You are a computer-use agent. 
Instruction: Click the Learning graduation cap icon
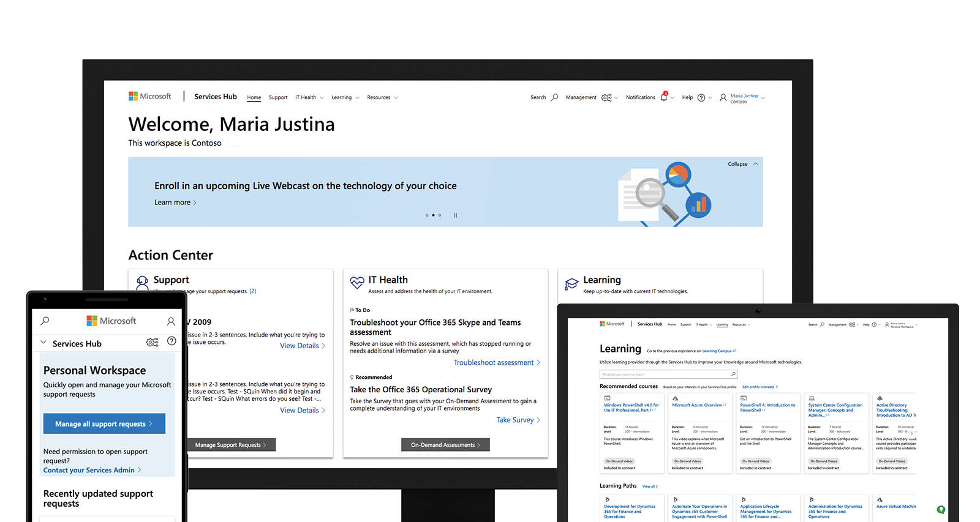pos(571,283)
